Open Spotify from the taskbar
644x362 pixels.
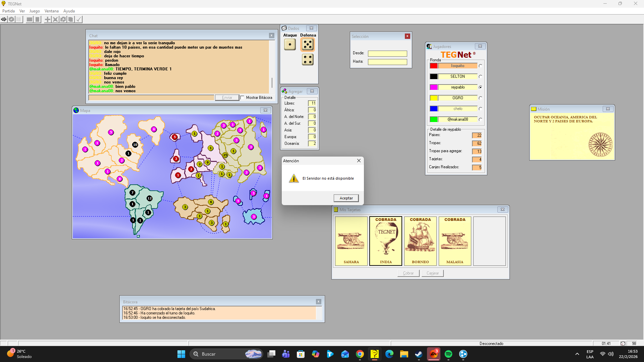(448, 354)
